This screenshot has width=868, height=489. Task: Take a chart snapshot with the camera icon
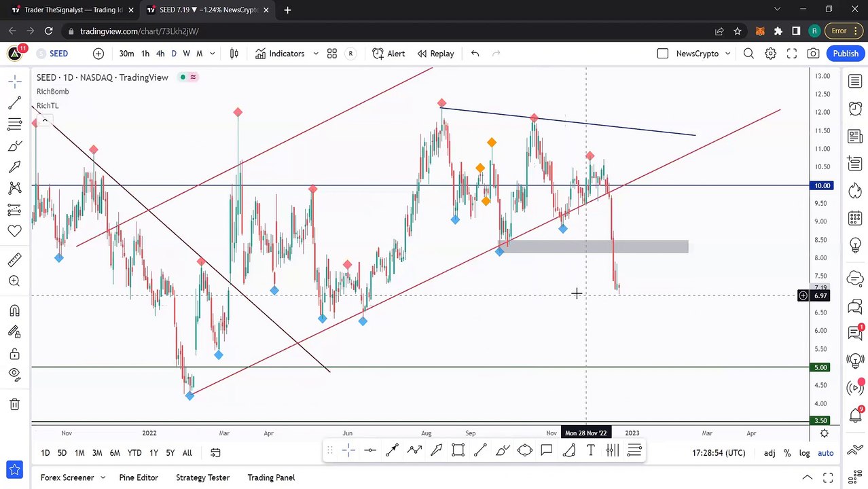(813, 54)
